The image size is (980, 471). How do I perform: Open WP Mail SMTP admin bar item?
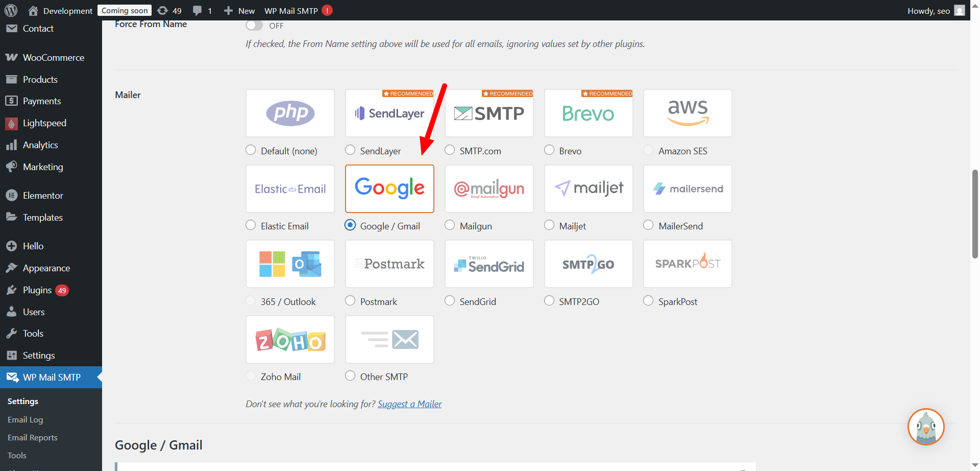[x=291, y=10]
